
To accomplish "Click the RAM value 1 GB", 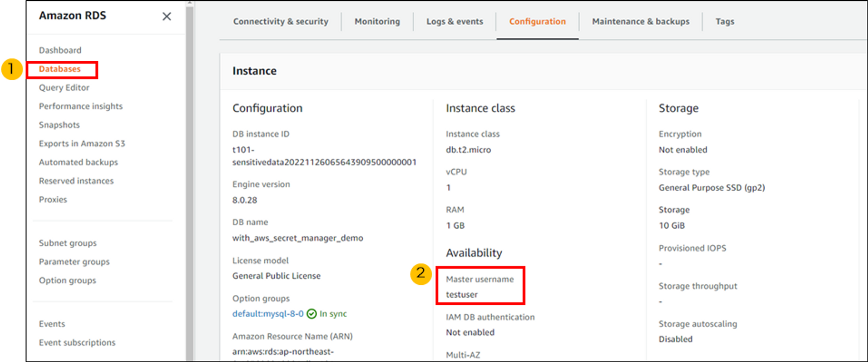I will 455,226.
